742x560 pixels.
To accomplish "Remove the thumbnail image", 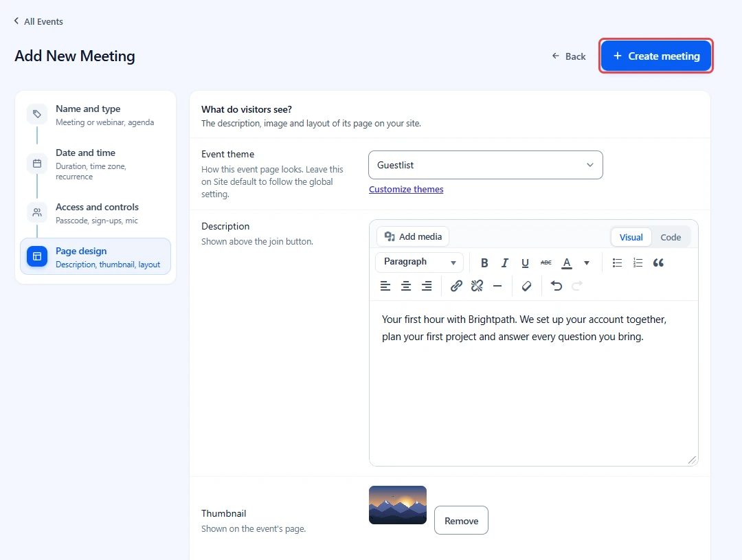I will pos(462,520).
